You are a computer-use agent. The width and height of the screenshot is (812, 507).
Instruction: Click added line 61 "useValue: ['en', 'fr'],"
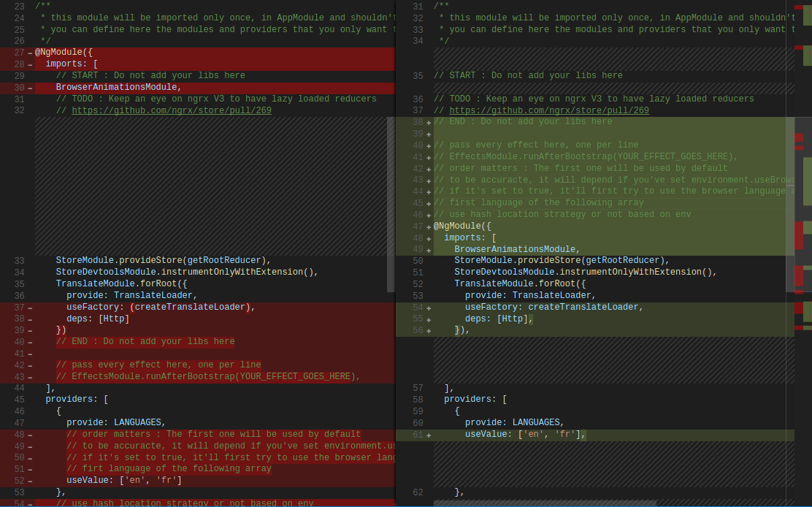click(x=526, y=434)
